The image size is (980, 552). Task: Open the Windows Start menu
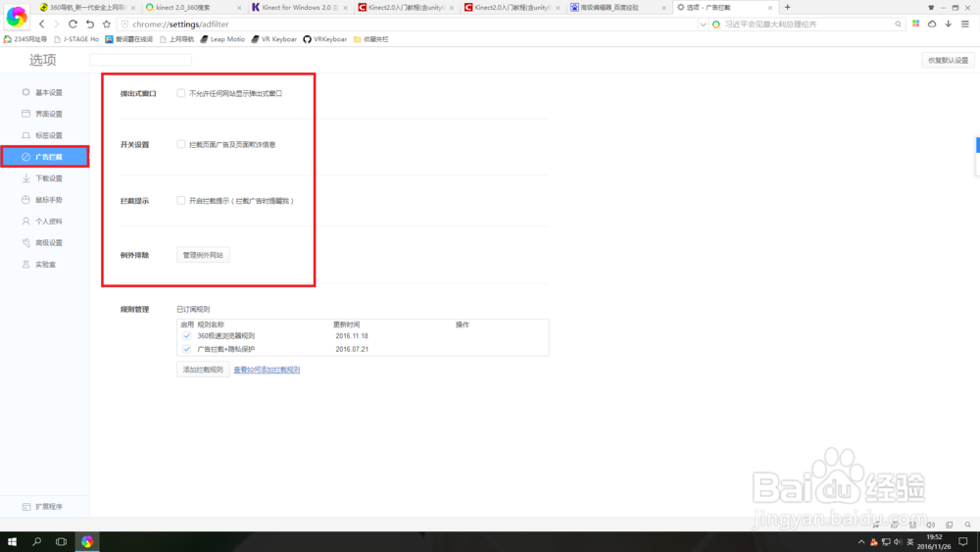(12, 541)
